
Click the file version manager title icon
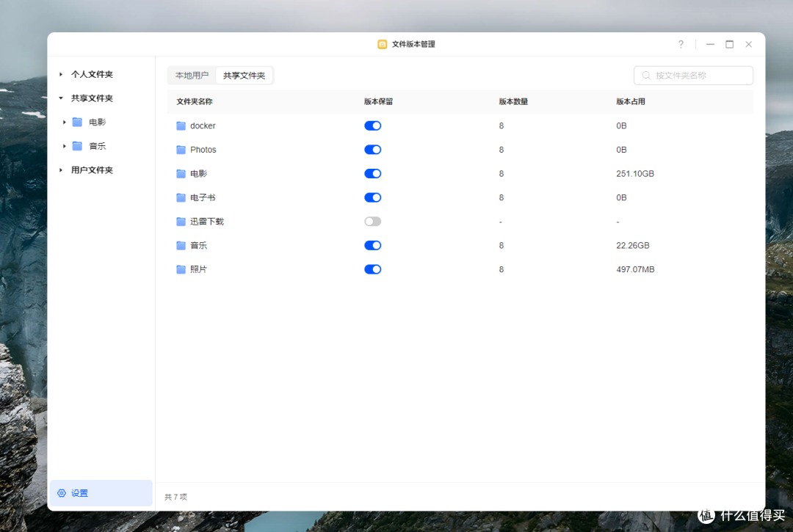point(383,45)
